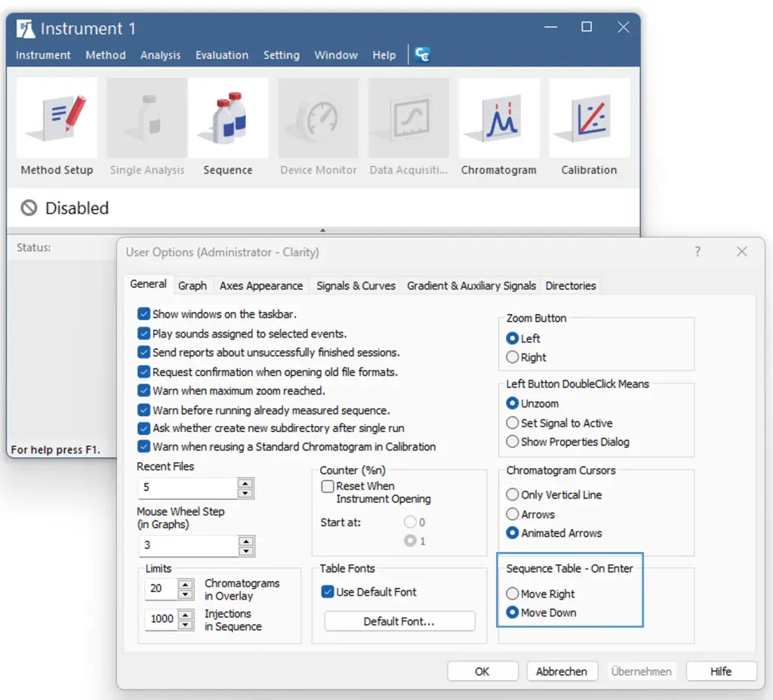Image resolution: width=773 pixels, height=700 pixels.
Task: Click the Data Acquisition icon
Action: [408, 118]
